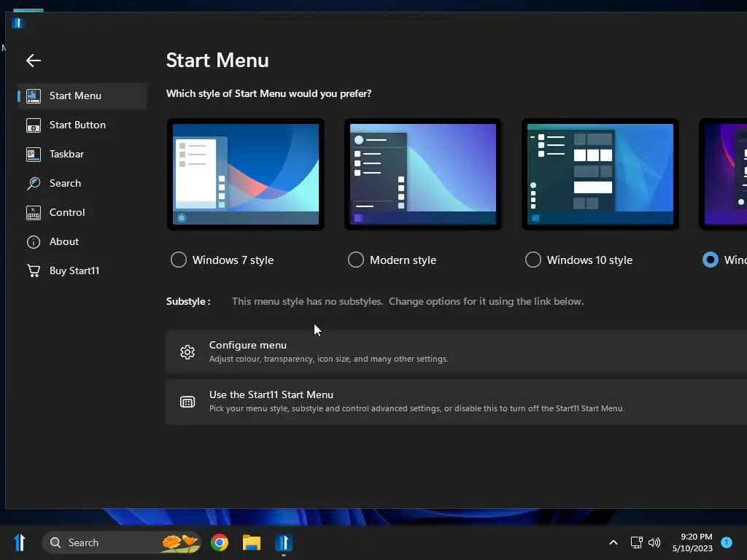Click the About info circle icon
This screenshot has width=747, height=560.
(34, 242)
